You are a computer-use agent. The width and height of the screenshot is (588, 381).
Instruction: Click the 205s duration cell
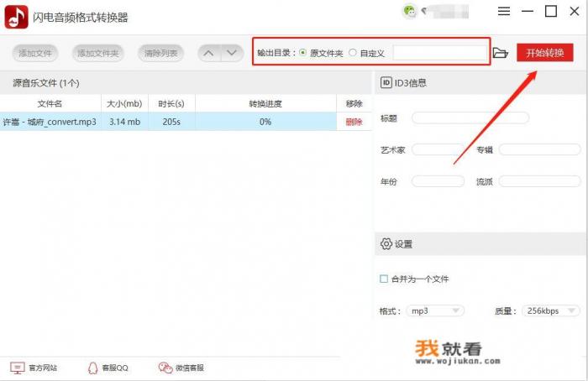[171, 122]
